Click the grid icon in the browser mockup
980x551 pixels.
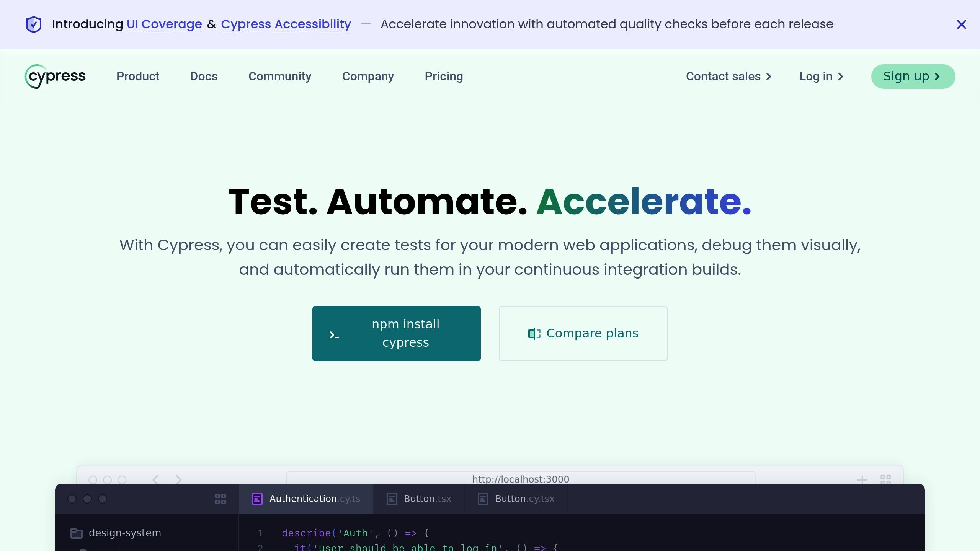click(886, 479)
